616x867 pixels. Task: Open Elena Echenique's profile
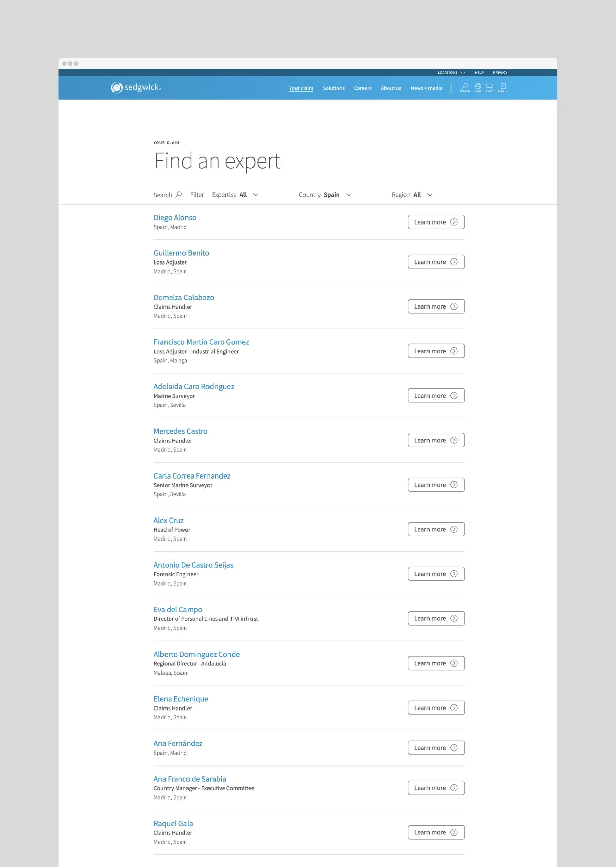(181, 699)
